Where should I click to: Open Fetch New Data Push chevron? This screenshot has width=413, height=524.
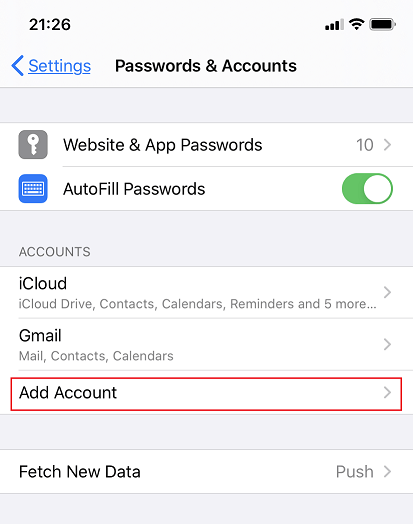click(387, 472)
